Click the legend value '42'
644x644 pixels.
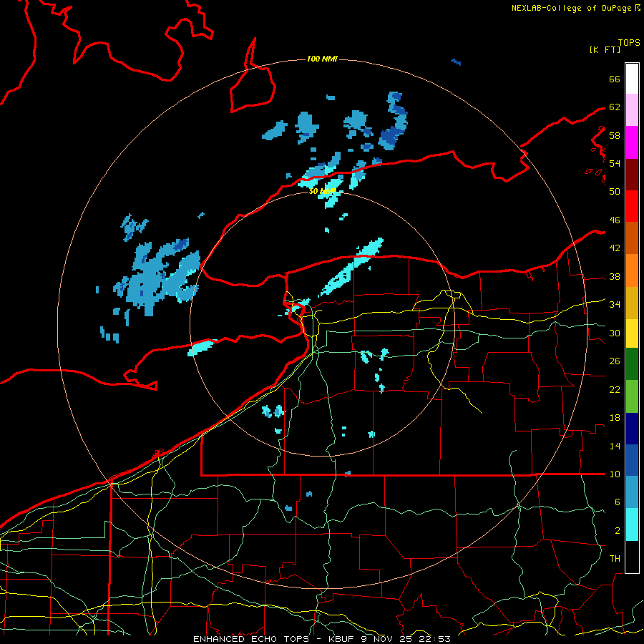(615, 248)
